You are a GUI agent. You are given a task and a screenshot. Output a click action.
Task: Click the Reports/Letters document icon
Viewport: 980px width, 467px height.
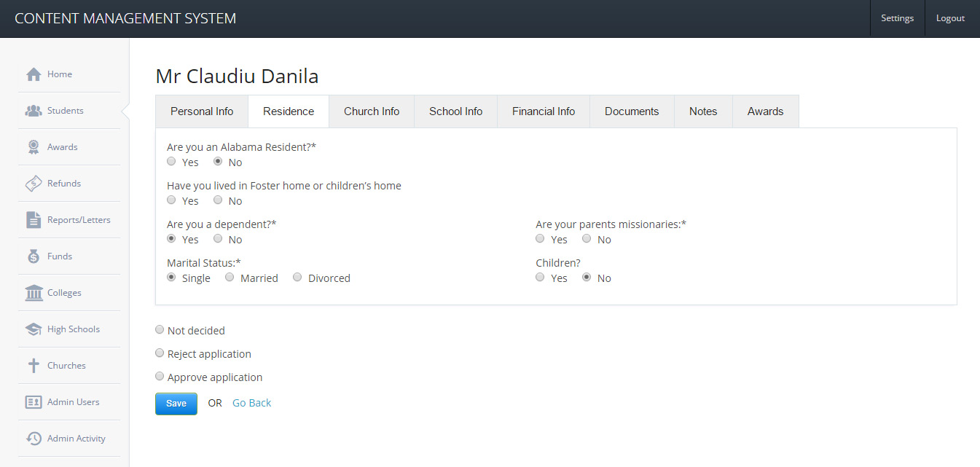tap(34, 220)
